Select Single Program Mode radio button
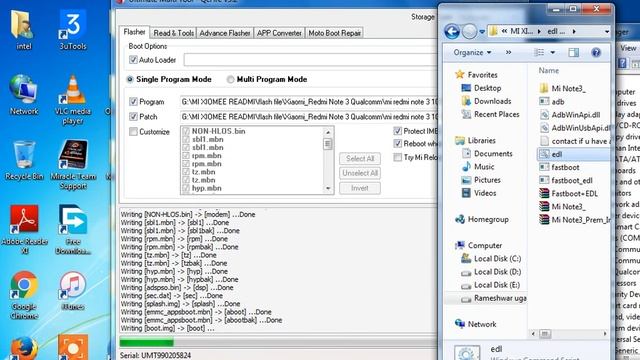 (130, 80)
